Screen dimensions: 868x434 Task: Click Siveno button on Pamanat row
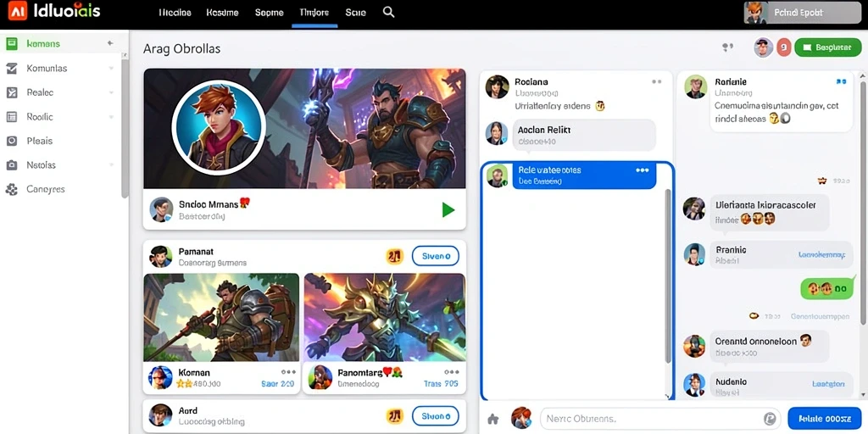tap(435, 256)
